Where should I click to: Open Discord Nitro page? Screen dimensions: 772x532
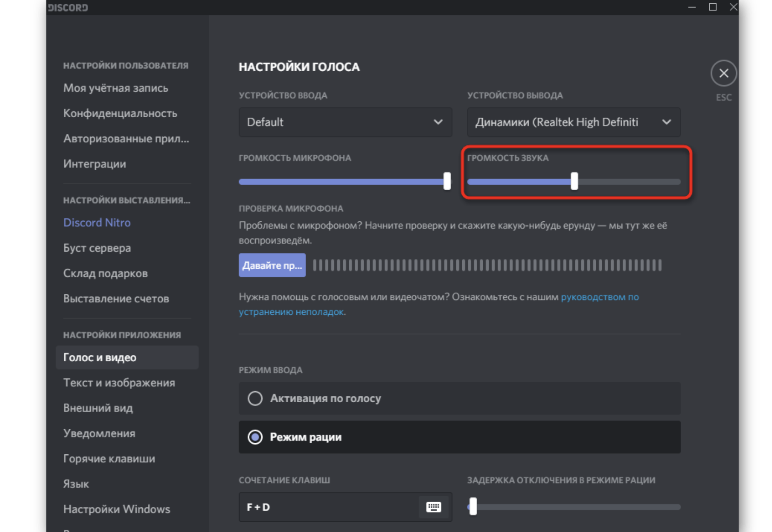point(97,223)
